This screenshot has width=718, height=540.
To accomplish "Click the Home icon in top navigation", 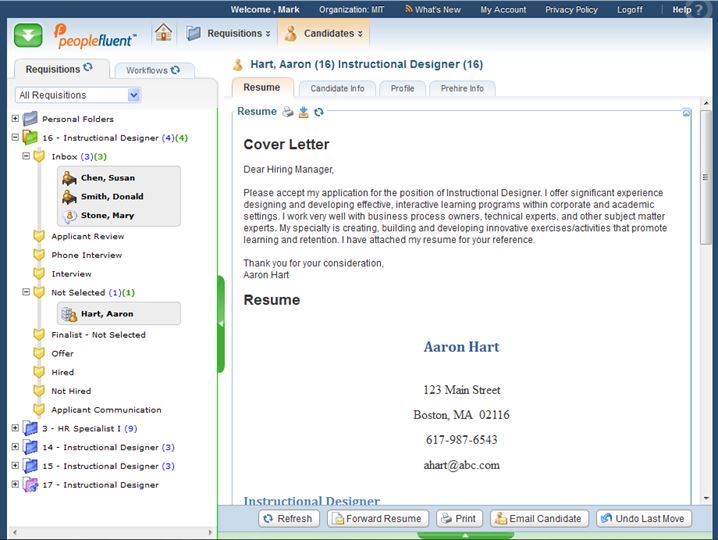I will (x=164, y=33).
